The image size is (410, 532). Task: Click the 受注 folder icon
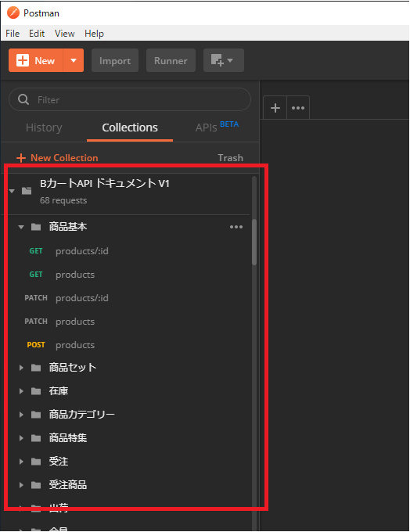pos(36,462)
